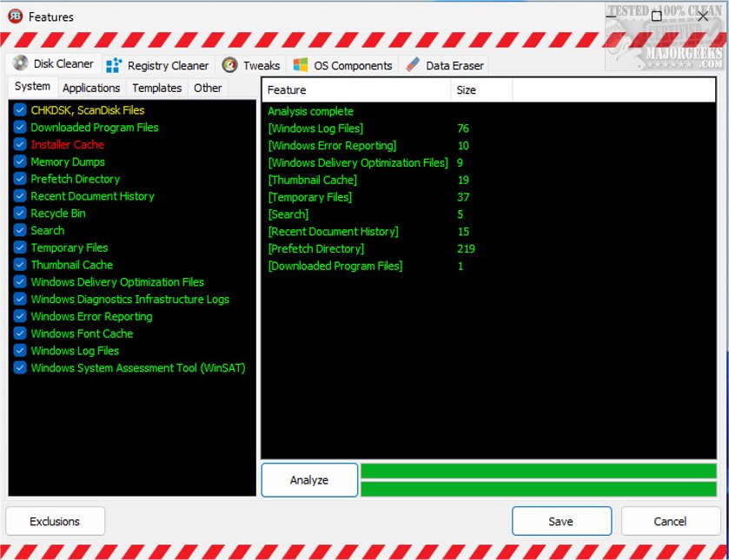Toggle Memory Dumps checkbox
This screenshot has width=729, height=560.
click(x=20, y=161)
